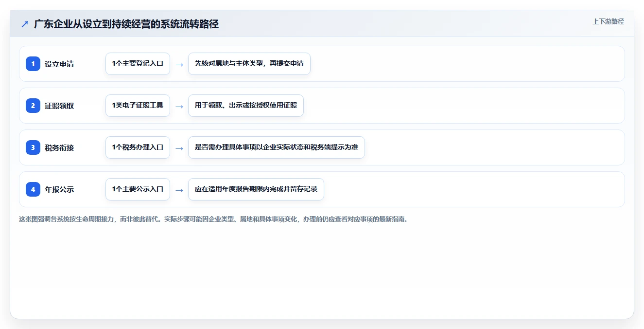Image resolution: width=644 pixels, height=329 pixels.
Task: Click the footnote starting 这张图强调各系统按生命周期接力
Action: pos(213,219)
